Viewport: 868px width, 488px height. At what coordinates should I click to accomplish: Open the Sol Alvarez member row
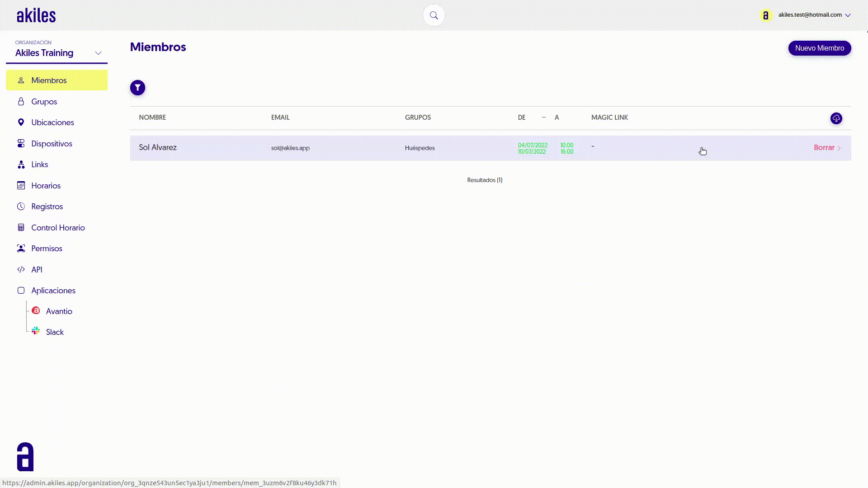click(x=158, y=148)
